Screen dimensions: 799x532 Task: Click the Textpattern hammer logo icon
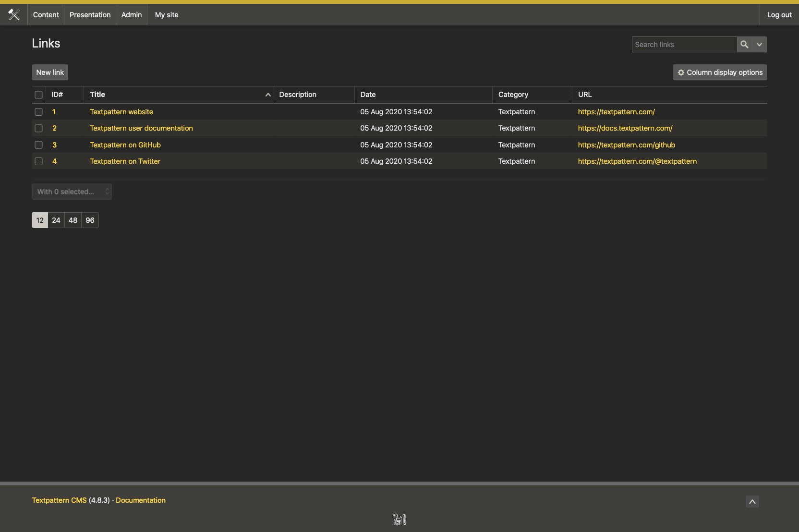(14, 14)
